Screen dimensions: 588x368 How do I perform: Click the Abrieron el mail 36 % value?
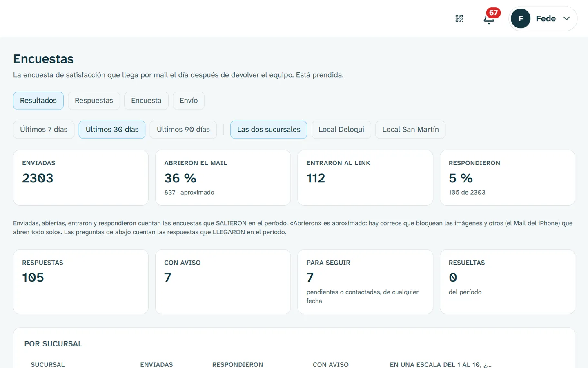click(x=180, y=178)
